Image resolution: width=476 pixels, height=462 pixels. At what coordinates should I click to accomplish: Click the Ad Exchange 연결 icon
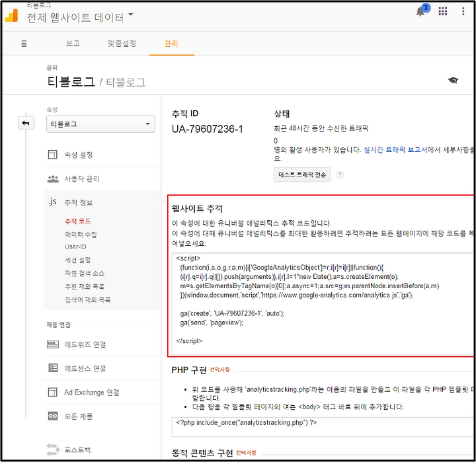click(x=52, y=392)
